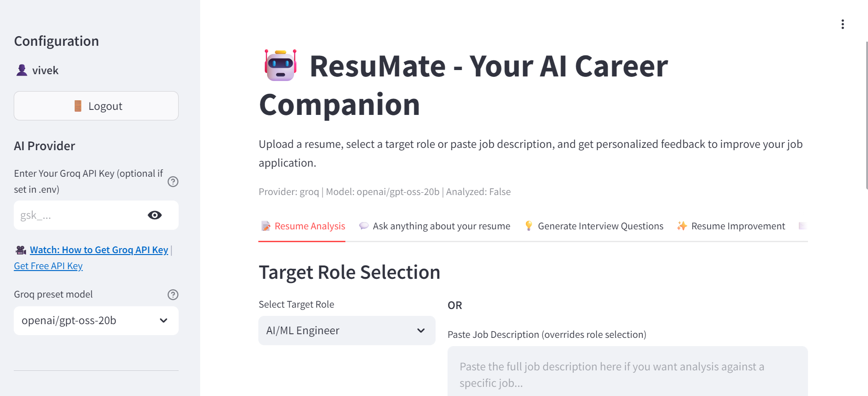Click the user avatar icon beside vivek
The height and width of the screenshot is (396, 868).
pyautogui.click(x=22, y=70)
